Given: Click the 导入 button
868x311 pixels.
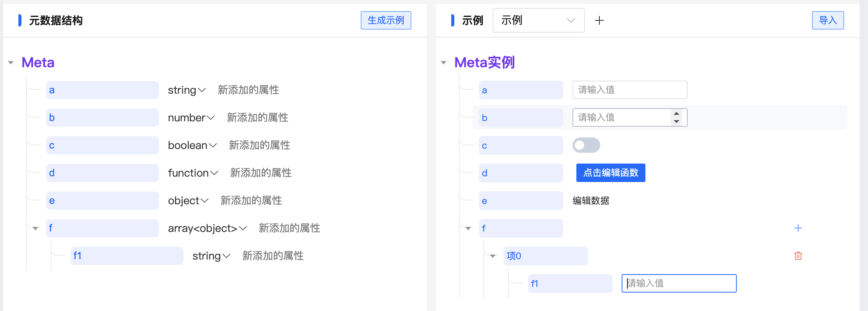Looking at the screenshot, I should (828, 20).
